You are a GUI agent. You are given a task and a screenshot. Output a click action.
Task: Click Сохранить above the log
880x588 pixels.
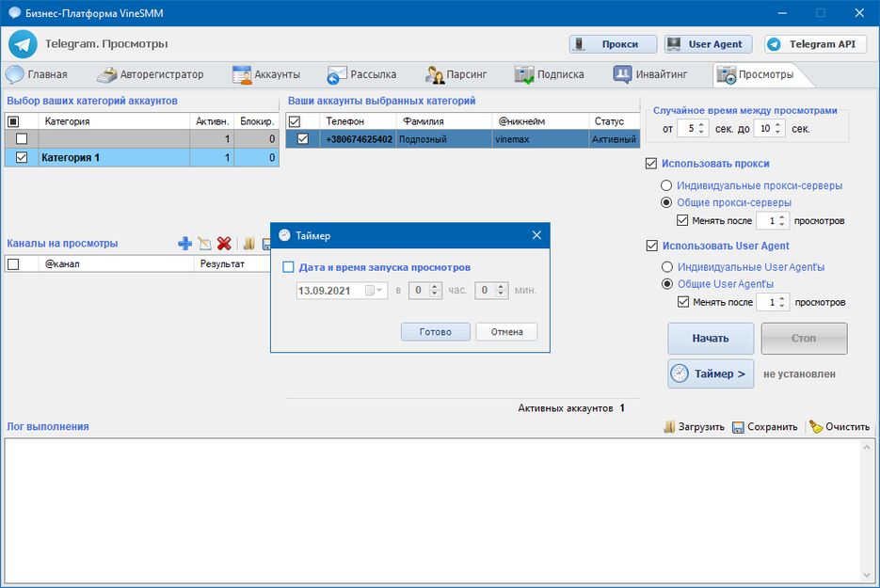(765, 426)
